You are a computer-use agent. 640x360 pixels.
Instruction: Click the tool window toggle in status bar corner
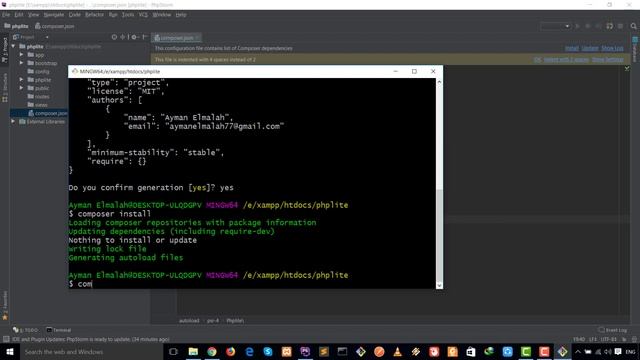[x=6, y=339]
